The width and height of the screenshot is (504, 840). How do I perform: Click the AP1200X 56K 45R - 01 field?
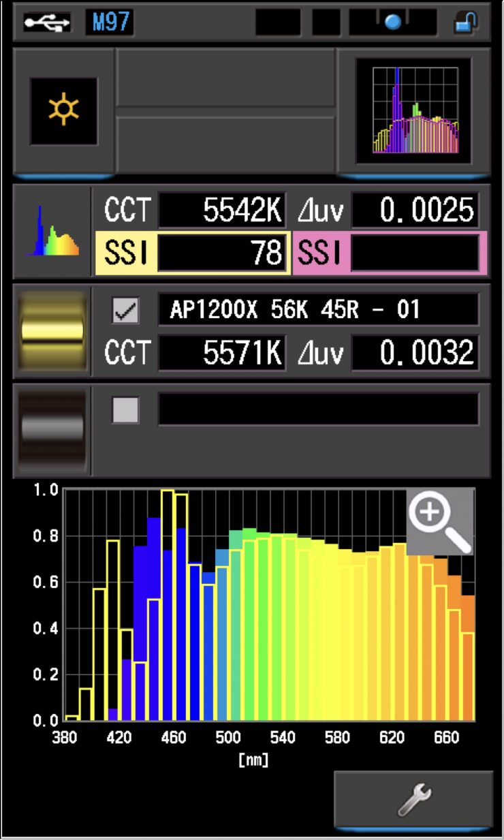pyautogui.click(x=318, y=311)
